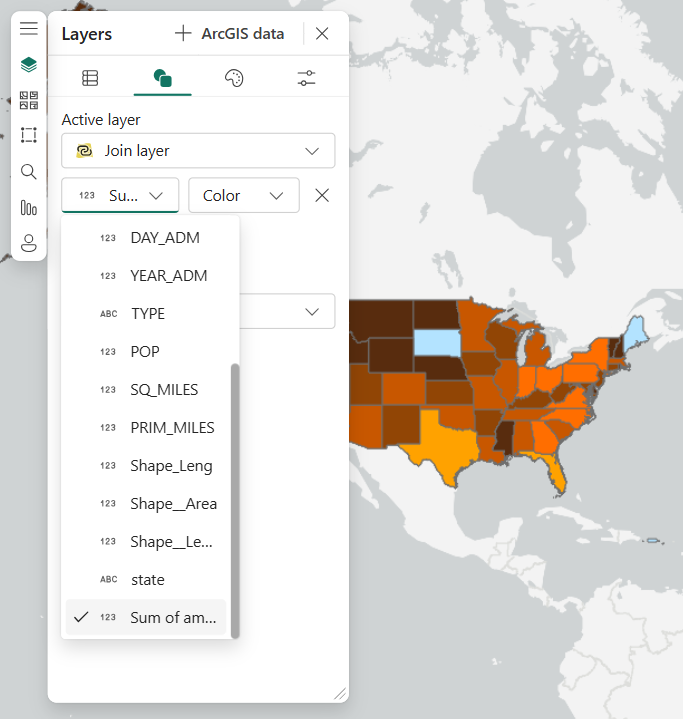
Task: Click the field list scrollbar thumb
Action: tap(235, 501)
